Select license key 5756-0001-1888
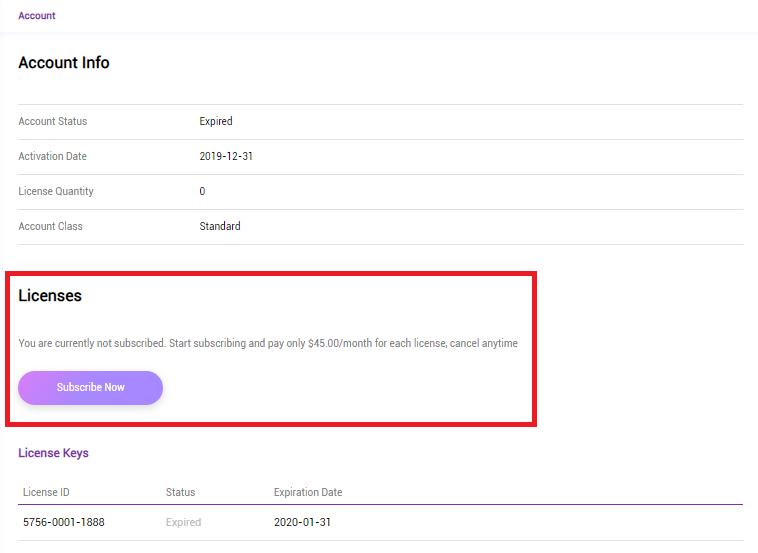Screen dimensions: 758x553 pos(64,523)
